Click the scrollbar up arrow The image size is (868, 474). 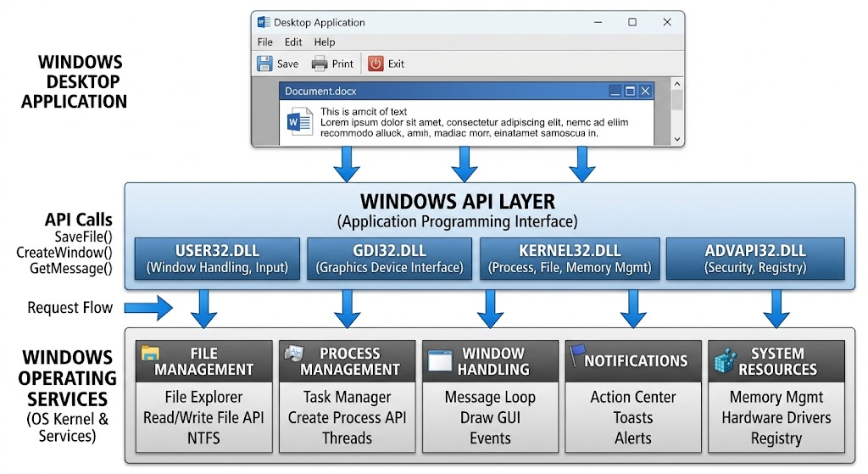pyautogui.click(x=677, y=84)
